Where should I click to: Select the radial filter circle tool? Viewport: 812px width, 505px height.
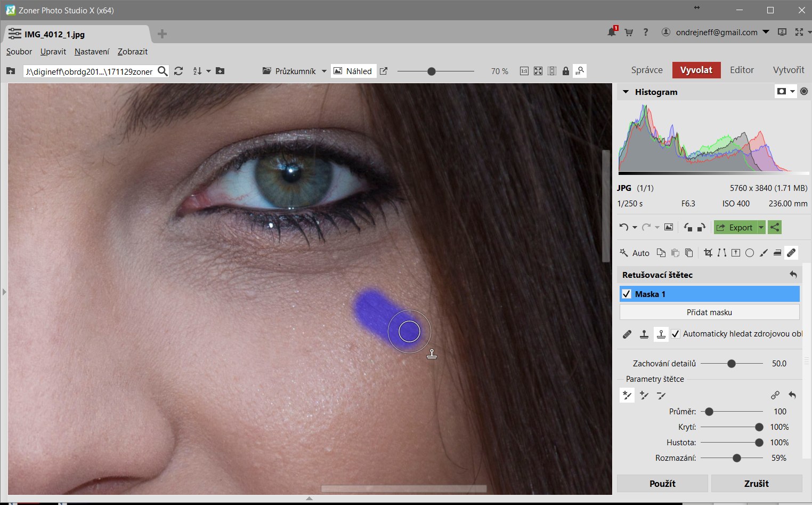click(x=750, y=253)
